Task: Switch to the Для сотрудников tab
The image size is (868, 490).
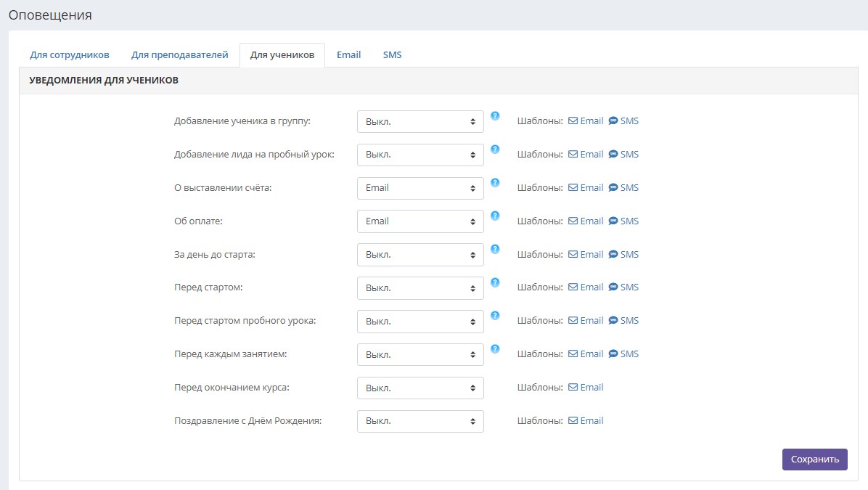Action: click(70, 55)
